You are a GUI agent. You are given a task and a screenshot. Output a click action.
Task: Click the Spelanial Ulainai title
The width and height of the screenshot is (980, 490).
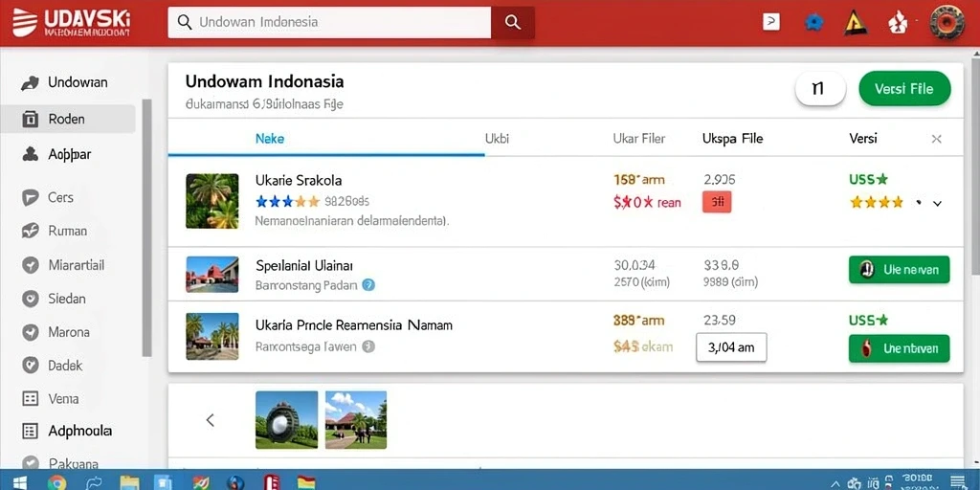point(304,266)
